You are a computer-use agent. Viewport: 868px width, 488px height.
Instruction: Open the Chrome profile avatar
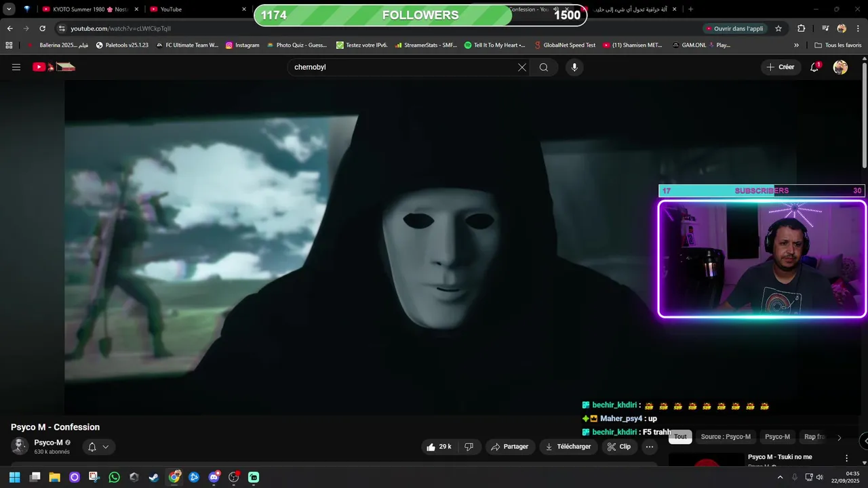coord(842,28)
